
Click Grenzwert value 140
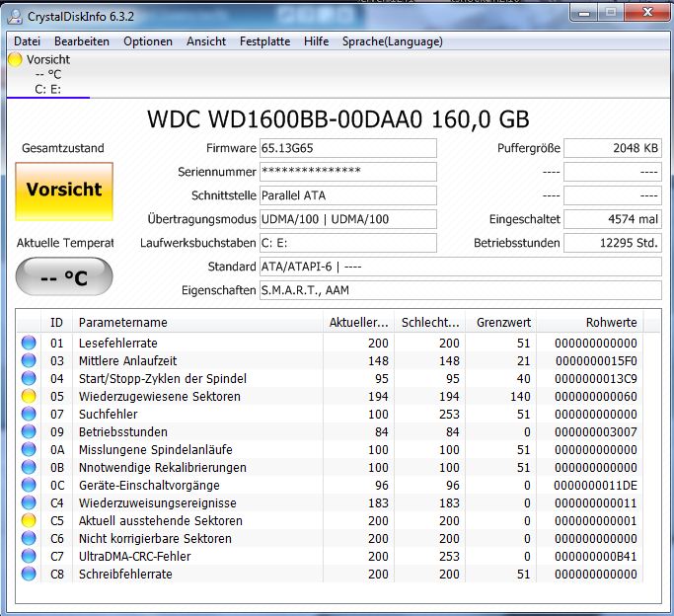pos(520,396)
